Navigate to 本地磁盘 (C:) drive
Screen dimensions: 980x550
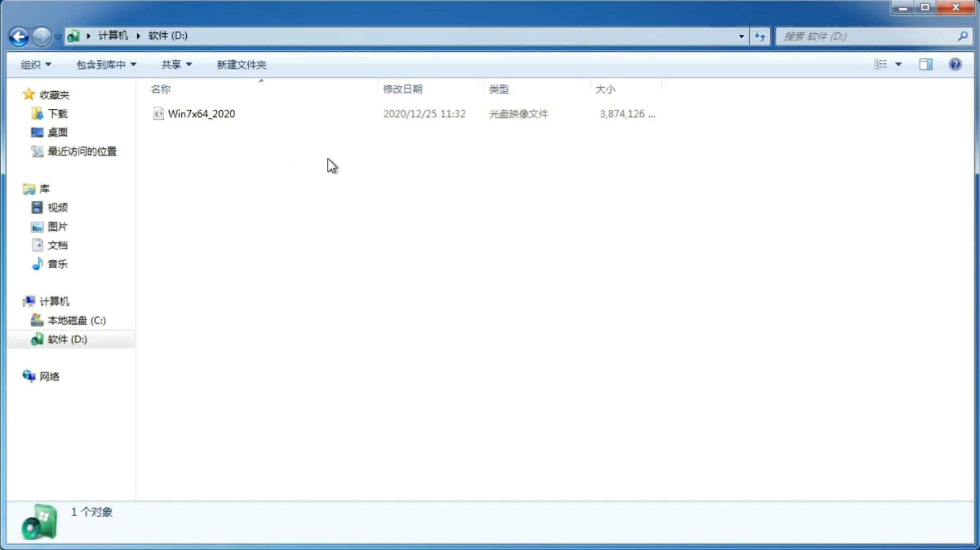click(x=76, y=320)
